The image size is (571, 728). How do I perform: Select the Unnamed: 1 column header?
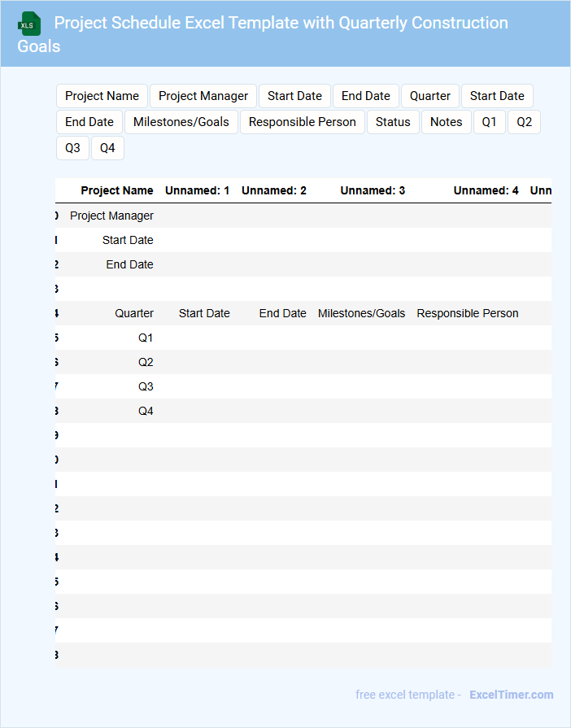pos(197,190)
